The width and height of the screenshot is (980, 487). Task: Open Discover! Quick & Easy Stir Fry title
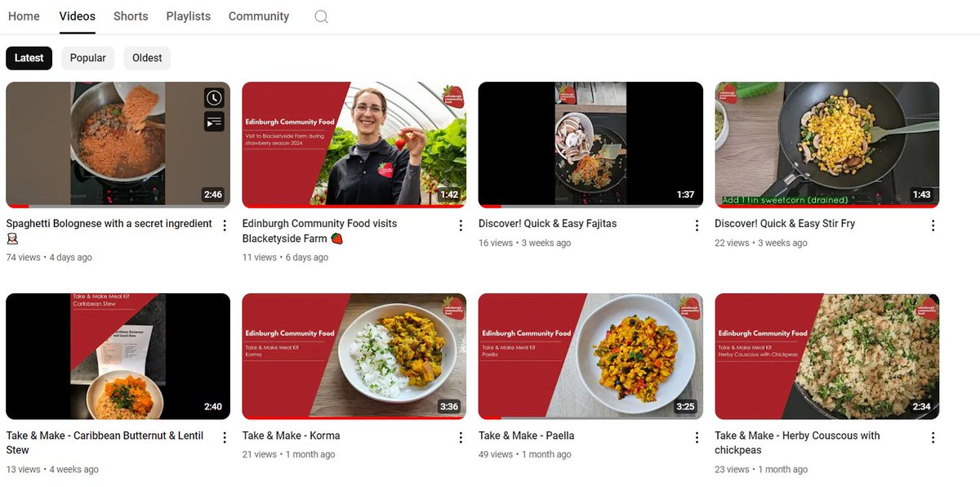pyautogui.click(x=785, y=223)
